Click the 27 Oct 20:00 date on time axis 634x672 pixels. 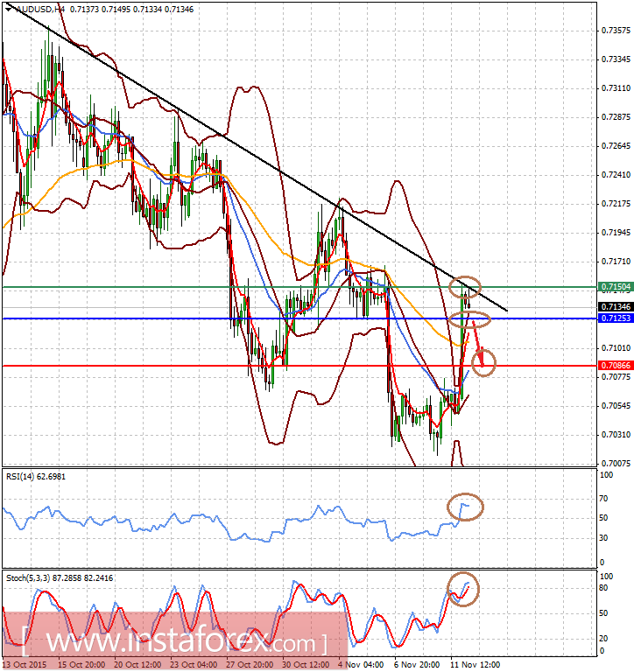tap(250, 664)
